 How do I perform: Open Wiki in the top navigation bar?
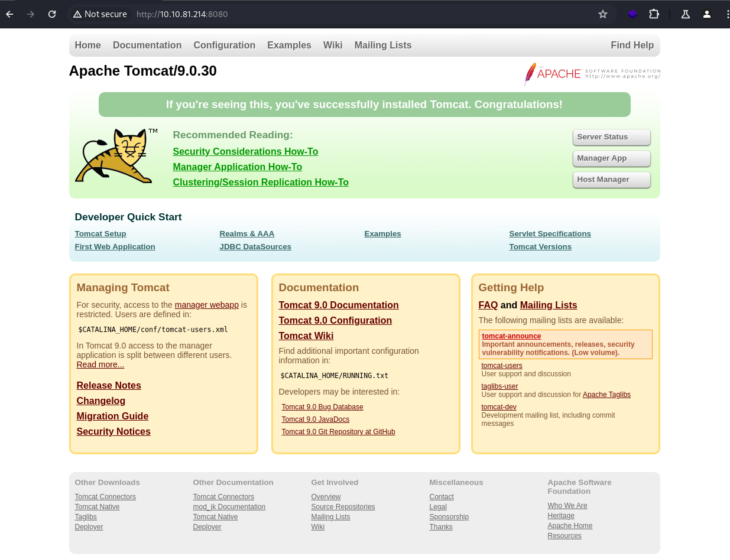click(333, 45)
